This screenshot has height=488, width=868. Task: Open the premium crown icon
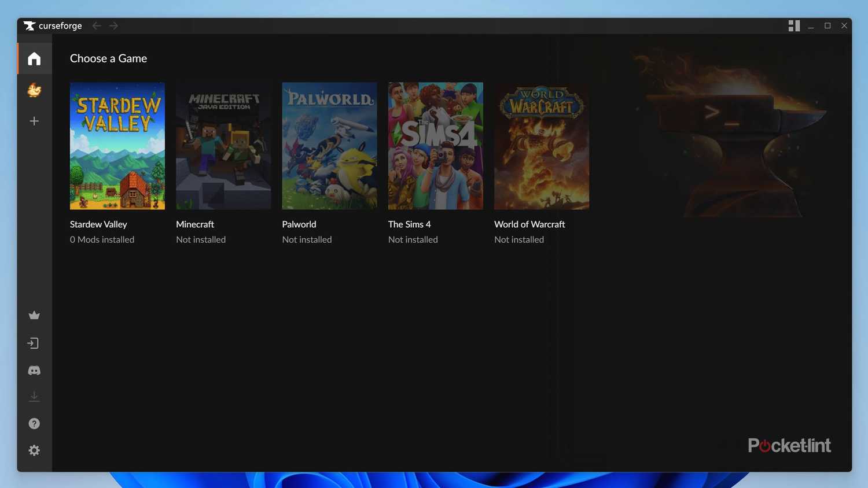(34, 315)
